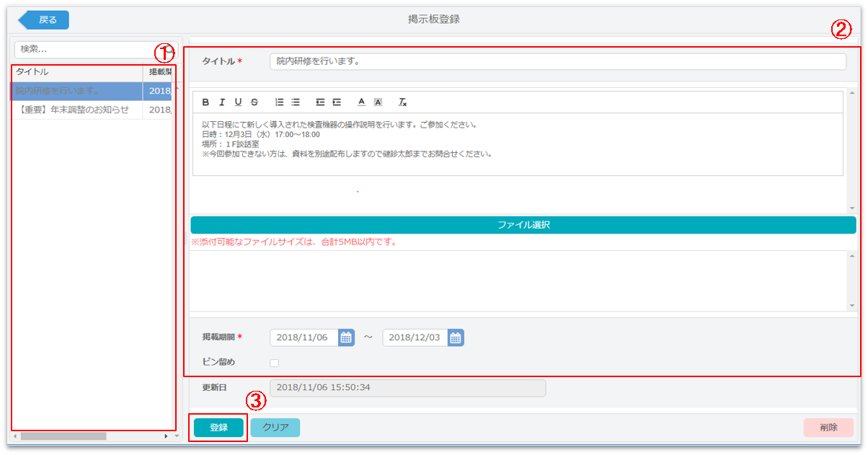Decrease the text indent
Viewport: 868px width, 455px height.
(x=321, y=102)
